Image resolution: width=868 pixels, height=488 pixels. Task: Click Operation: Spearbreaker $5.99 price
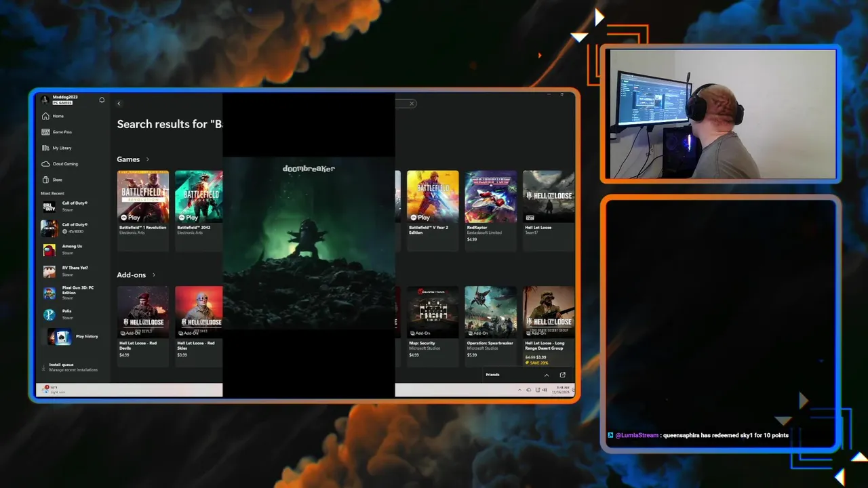(472, 355)
